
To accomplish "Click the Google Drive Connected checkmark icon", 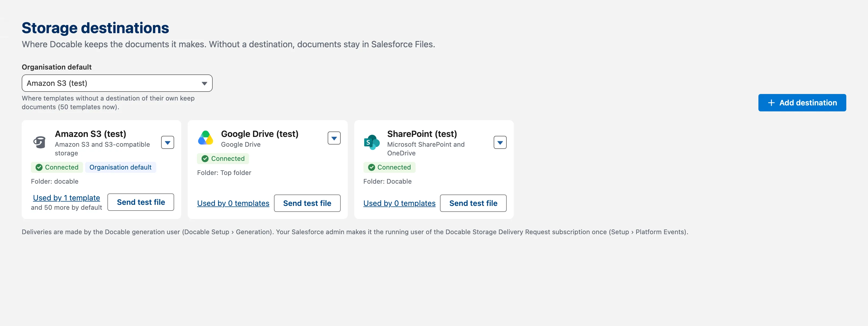I will [x=205, y=159].
